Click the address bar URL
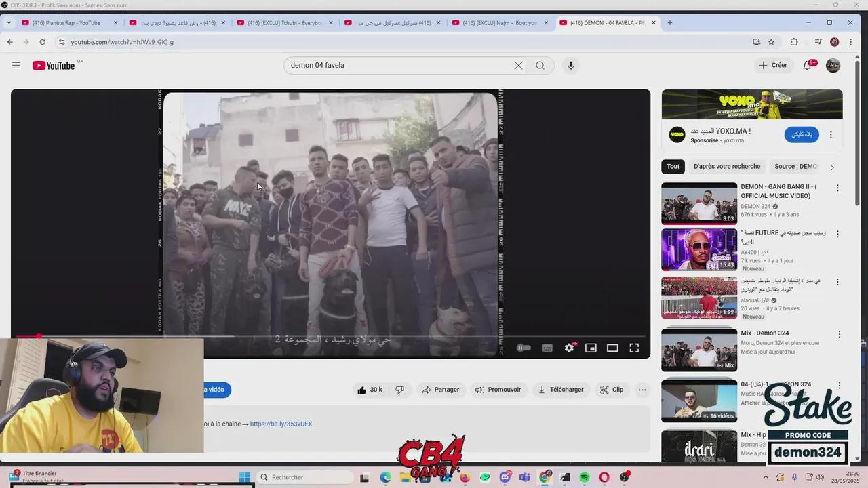Image resolution: width=868 pixels, height=488 pixels. click(122, 42)
